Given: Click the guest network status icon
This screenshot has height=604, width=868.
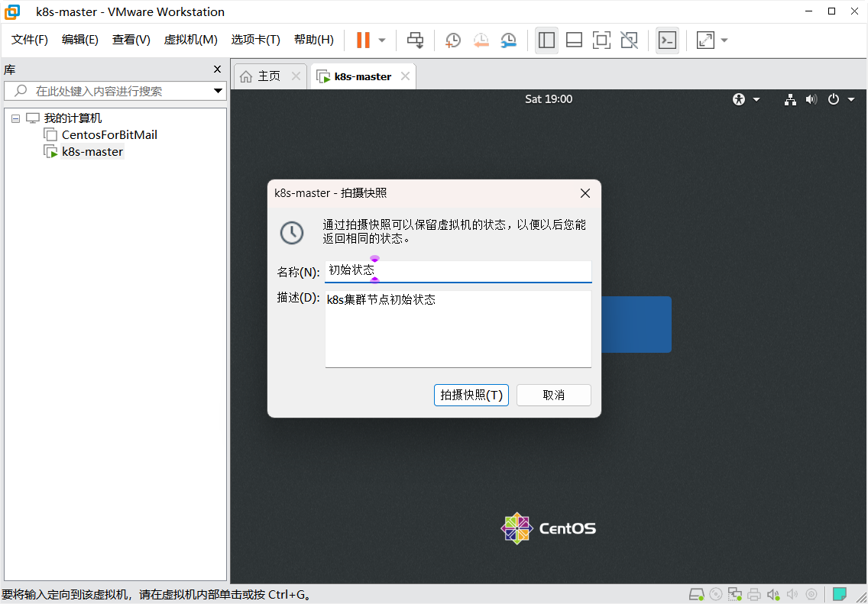Looking at the screenshot, I should point(791,99).
